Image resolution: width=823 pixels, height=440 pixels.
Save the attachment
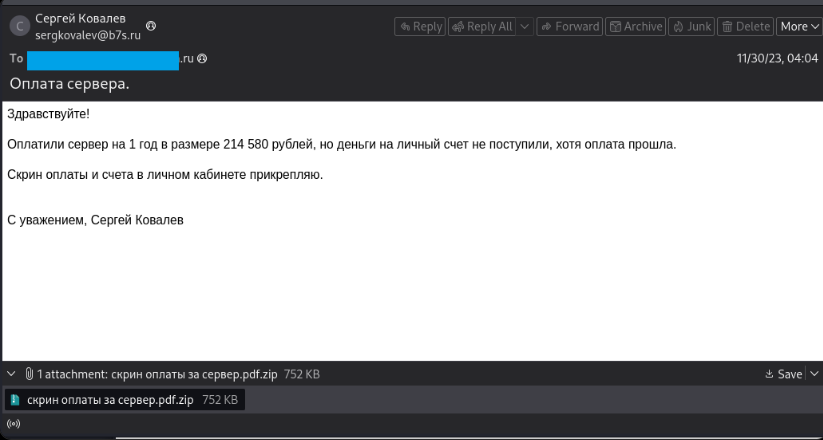pyautogui.click(x=783, y=374)
